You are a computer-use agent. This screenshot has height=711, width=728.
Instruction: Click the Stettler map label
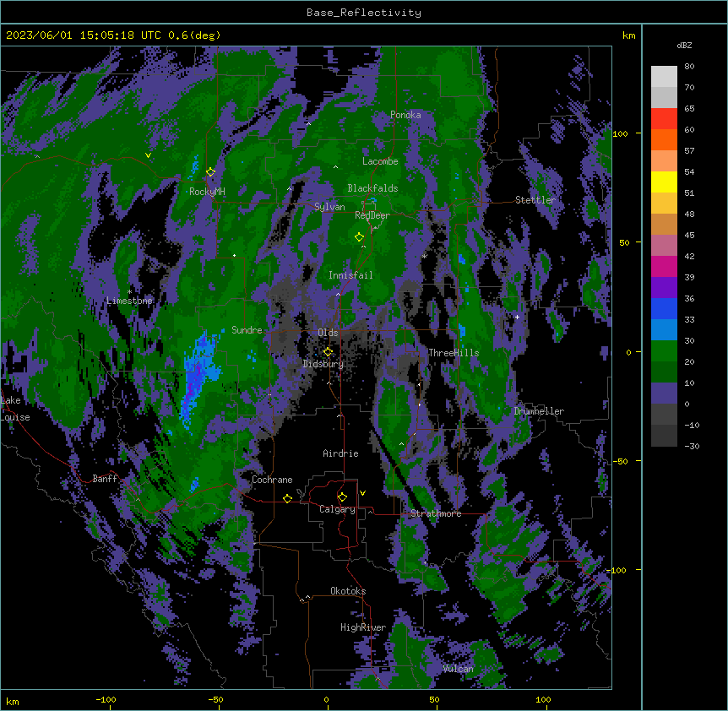pyautogui.click(x=535, y=200)
